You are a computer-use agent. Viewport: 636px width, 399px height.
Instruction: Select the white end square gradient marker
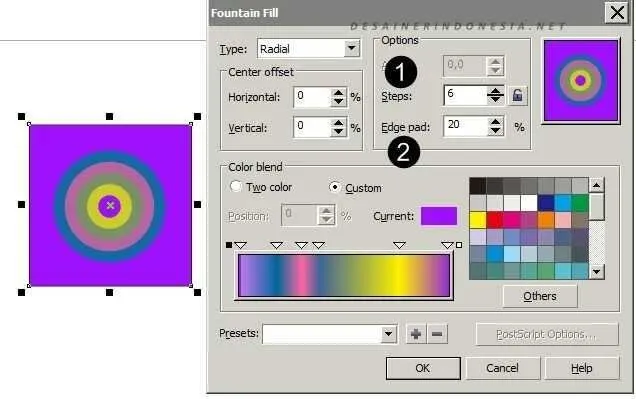(459, 245)
